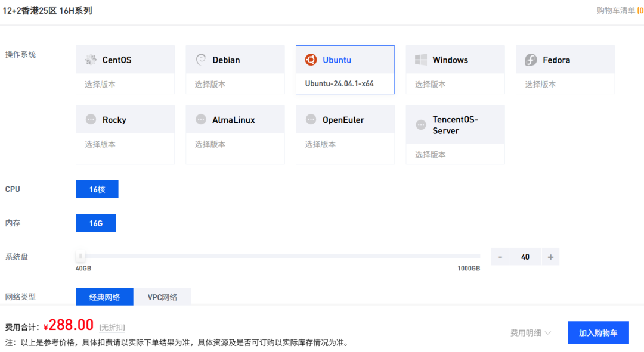Click the Rocky placeholder icon
The height and width of the screenshot is (352, 644).
pos(91,119)
